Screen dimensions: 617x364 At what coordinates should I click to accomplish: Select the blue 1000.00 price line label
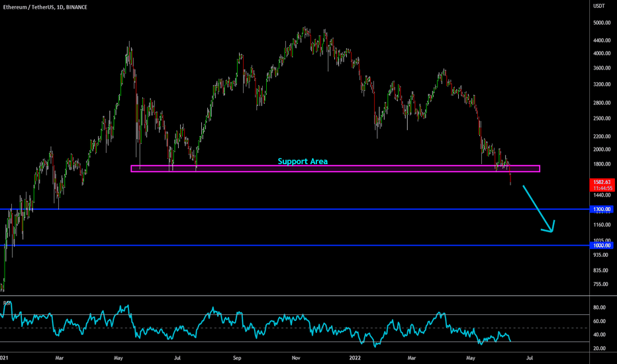pos(602,246)
